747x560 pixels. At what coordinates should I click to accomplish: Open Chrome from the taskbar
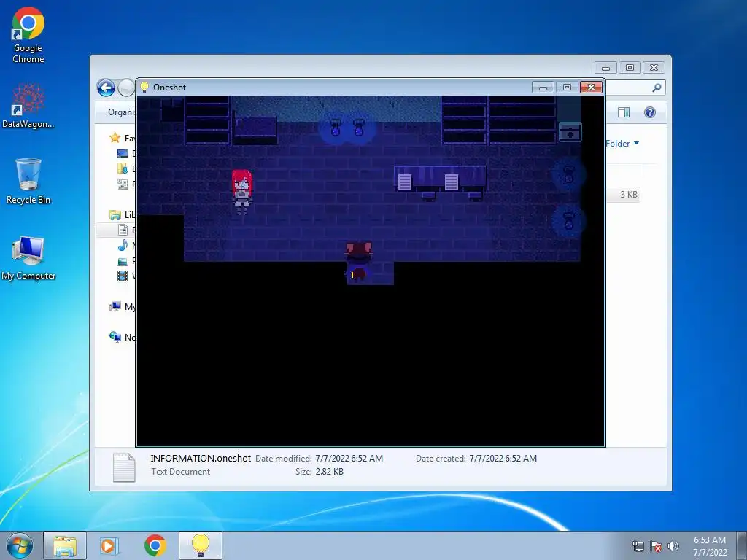pyautogui.click(x=155, y=545)
